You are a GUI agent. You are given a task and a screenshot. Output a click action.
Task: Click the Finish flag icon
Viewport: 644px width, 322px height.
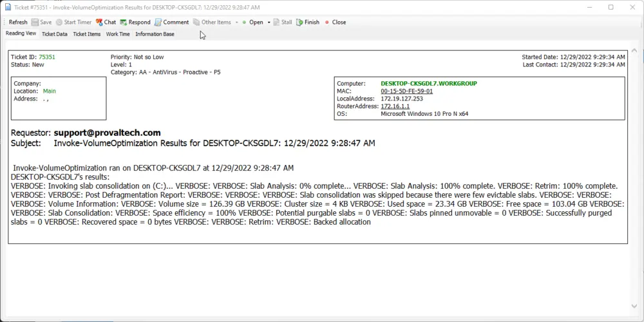click(x=299, y=22)
